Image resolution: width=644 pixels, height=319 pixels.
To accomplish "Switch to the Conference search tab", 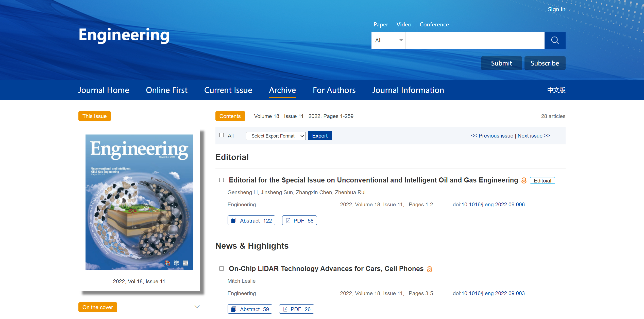I will (x=434, y=24).
